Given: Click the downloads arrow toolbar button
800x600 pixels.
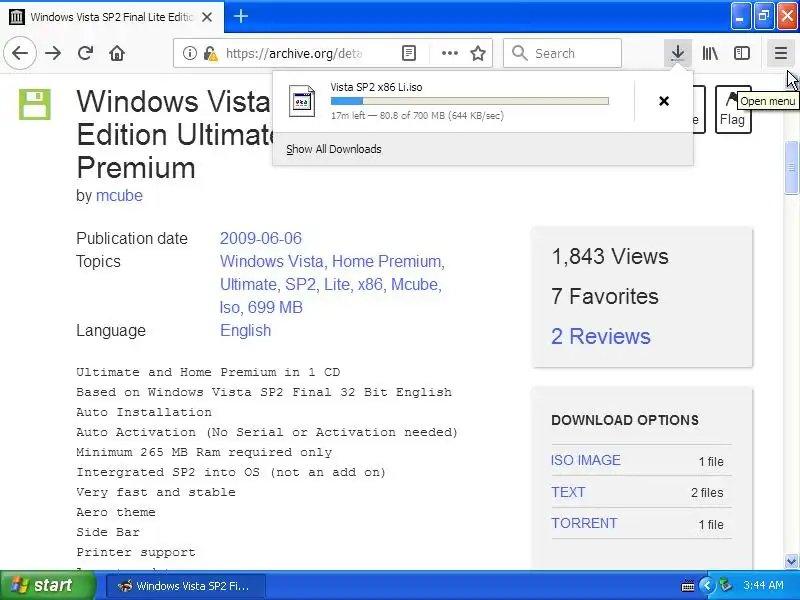Looking at the screenshot, I should (678, 53).
